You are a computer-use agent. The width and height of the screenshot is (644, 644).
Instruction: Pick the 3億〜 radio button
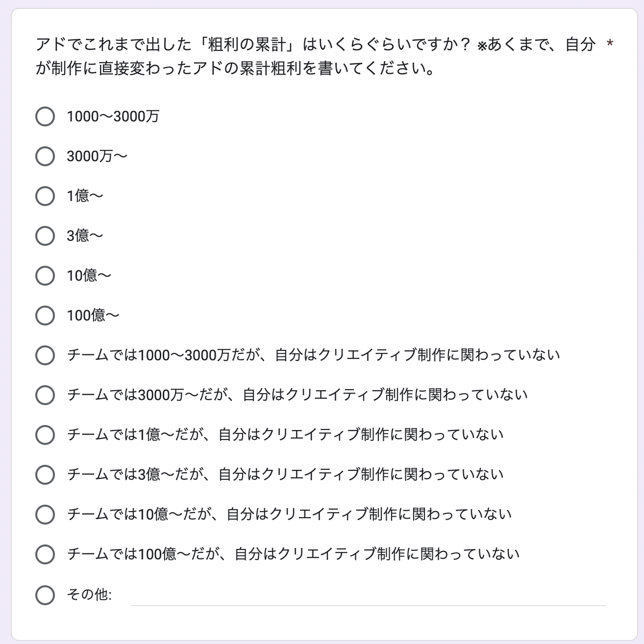(45, 236)
